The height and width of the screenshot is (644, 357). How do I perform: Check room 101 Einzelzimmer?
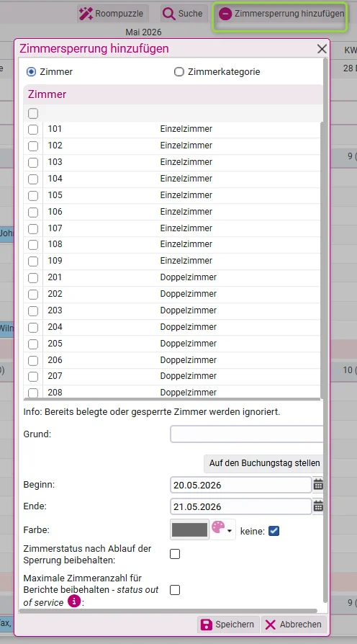(33, 130)
